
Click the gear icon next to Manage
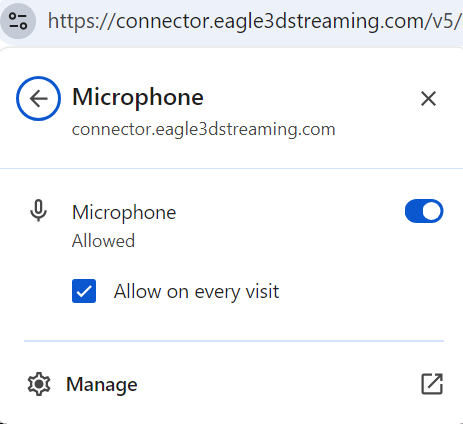pyautogui.click(x=39, y=384)
